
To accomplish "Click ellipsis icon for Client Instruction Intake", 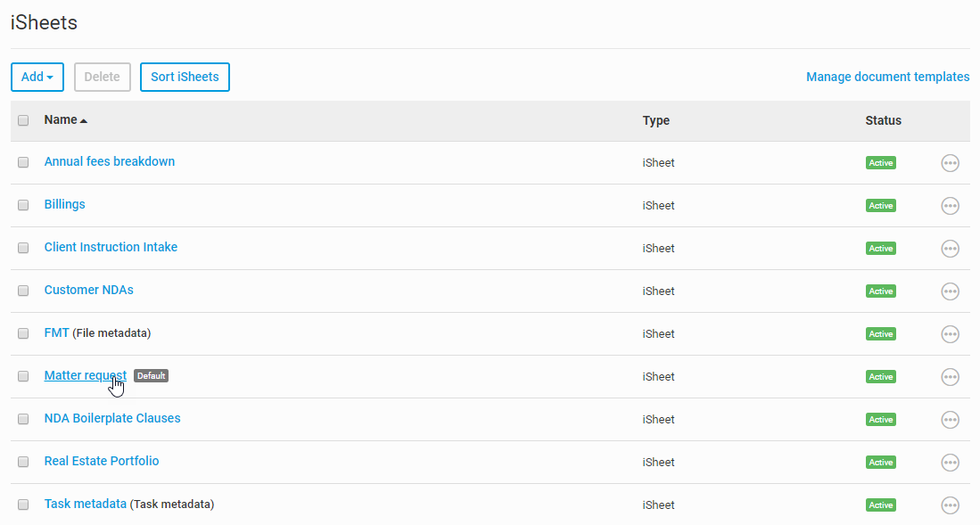I will [950, 249].
